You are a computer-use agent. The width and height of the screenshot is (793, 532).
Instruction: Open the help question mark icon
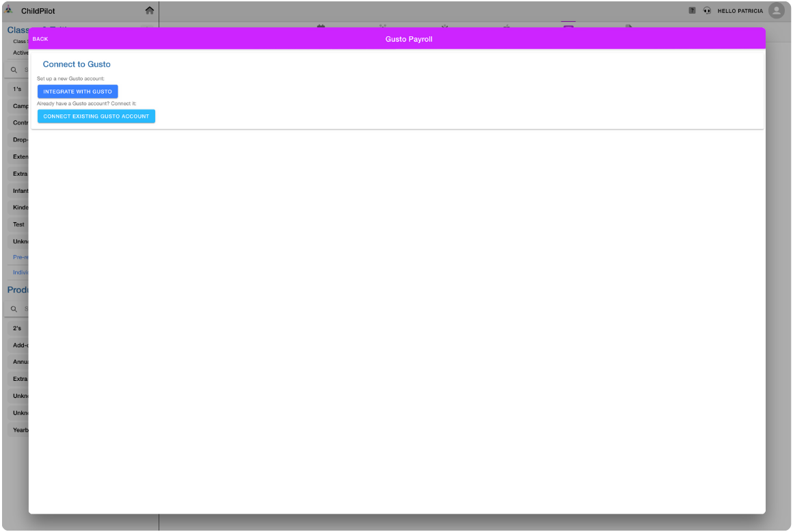692,11
